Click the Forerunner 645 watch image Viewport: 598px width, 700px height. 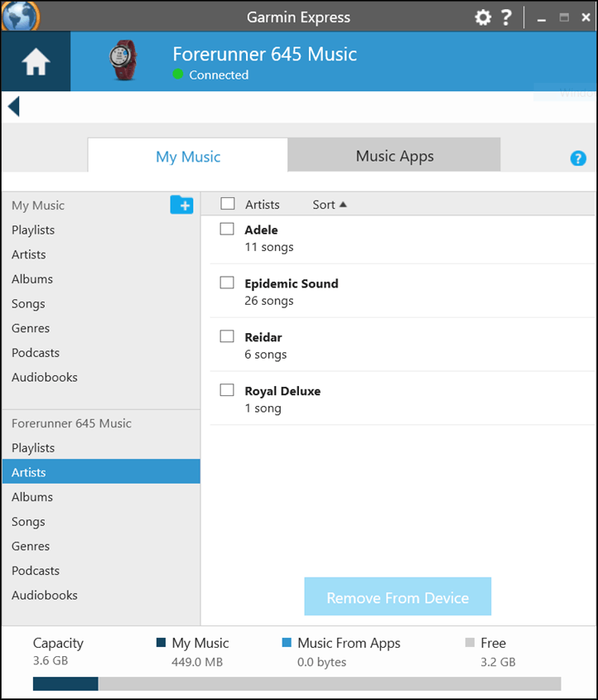[x=123, y=60]
